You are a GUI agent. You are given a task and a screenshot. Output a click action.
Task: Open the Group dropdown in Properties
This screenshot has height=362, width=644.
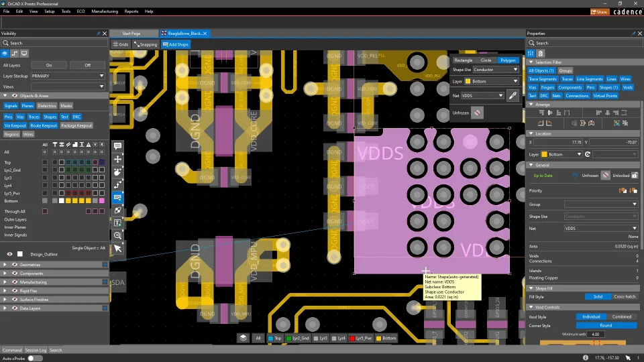point(601,204)
